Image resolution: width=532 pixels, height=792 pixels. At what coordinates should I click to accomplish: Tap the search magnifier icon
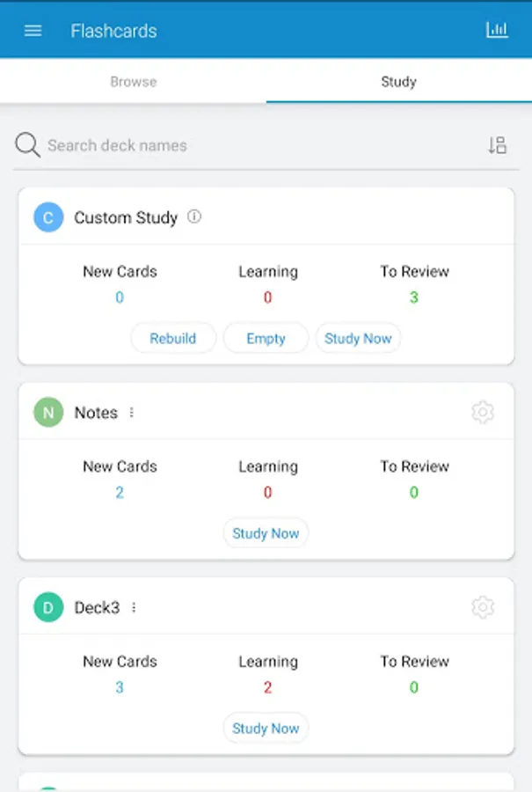click(x=27, y=145)
